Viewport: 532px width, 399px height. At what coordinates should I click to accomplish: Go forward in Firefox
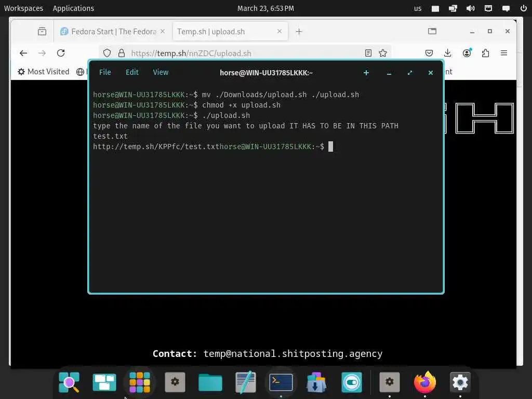(42, 53)
